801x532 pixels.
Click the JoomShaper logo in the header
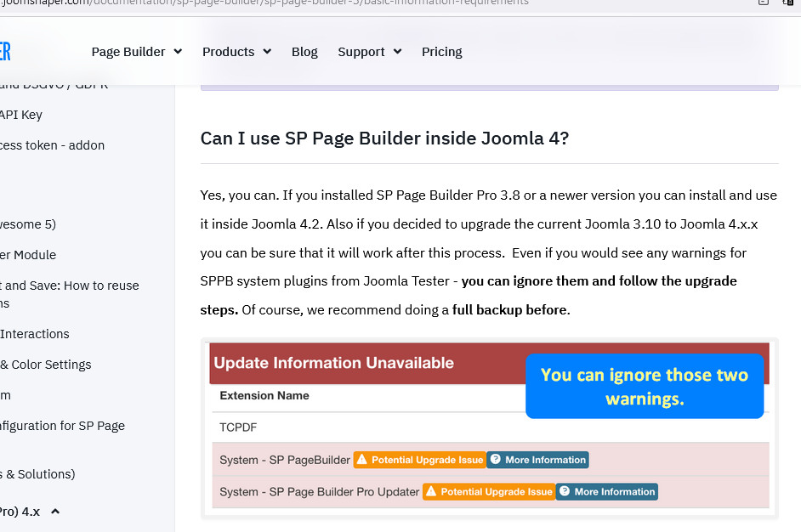pos(5,51)
